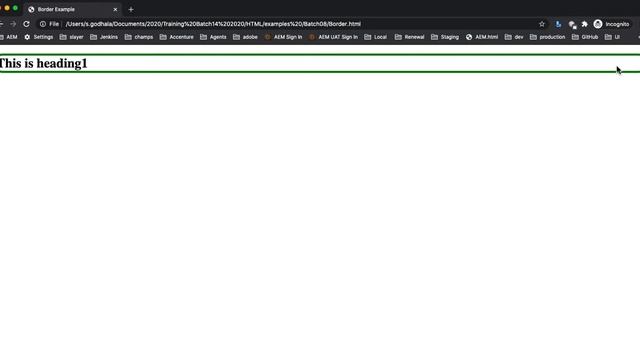Open the slayer bookmarks folder
The width and height of the screenshot is (640, 360).
pos(71,37)
